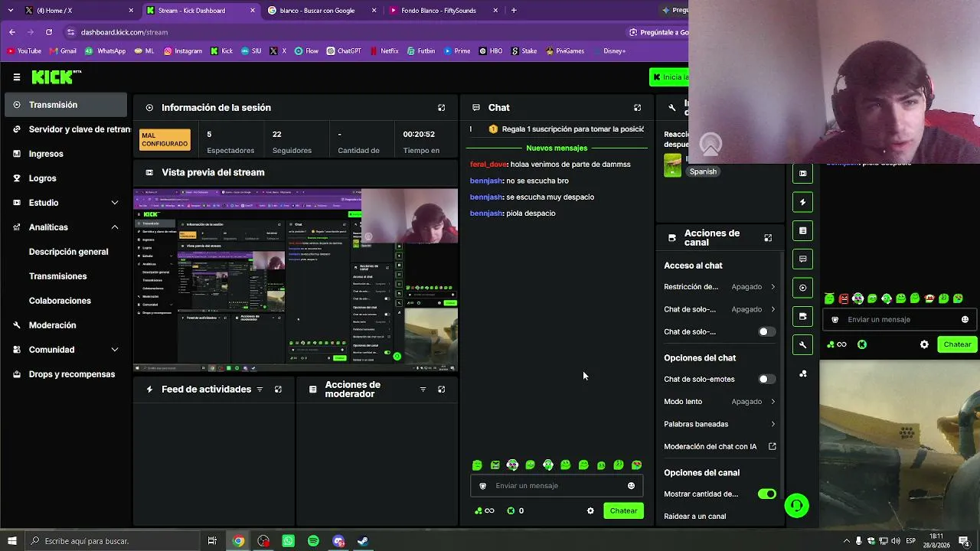Open the Restricción de... Apagado setting

tap(720, 287)
